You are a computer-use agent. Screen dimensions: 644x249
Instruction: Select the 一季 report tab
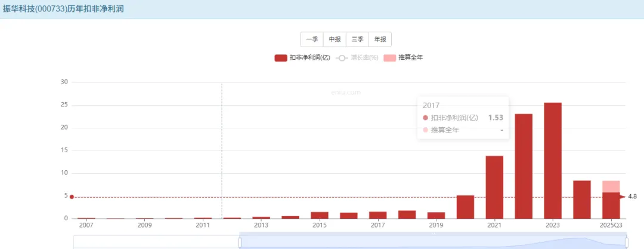(312, 39)
